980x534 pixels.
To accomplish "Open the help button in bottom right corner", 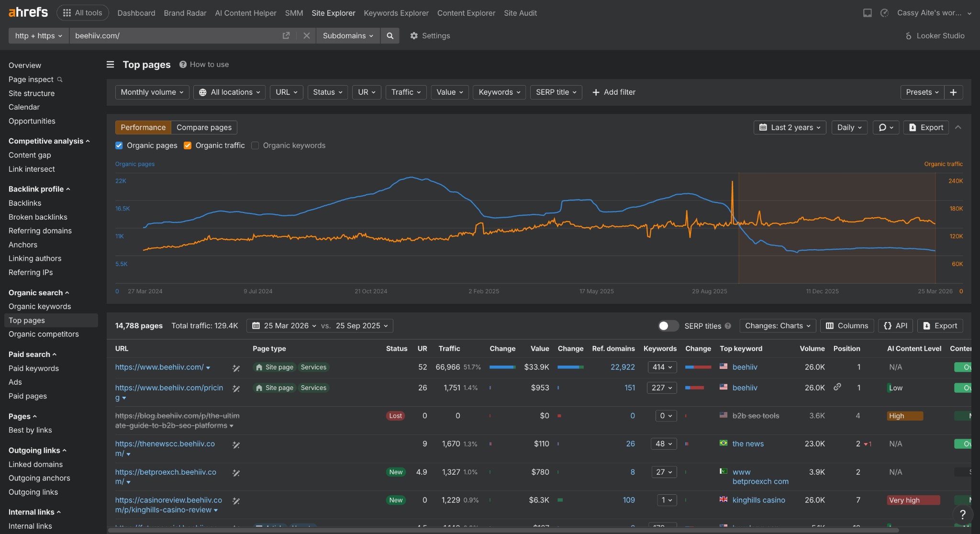I will [963, 515].
